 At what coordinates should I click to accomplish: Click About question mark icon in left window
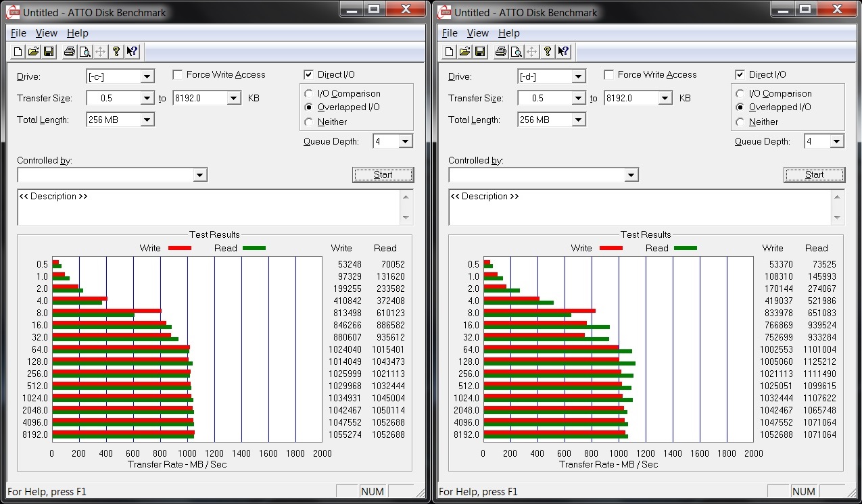(x=116, y=51)
